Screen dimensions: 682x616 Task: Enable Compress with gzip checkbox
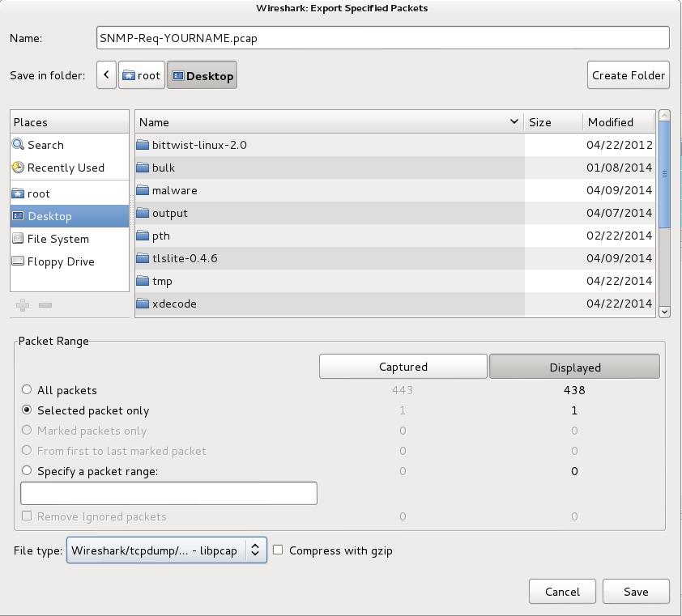click(x=278, y=550)
